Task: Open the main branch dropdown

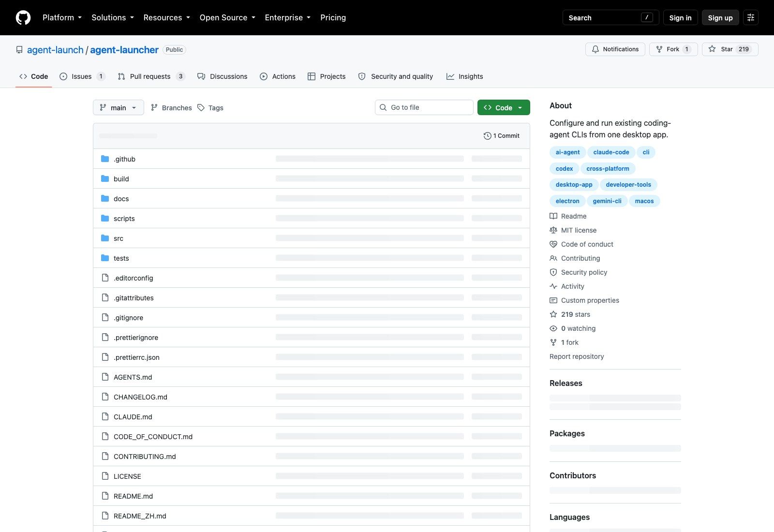Action: (x=119, y=107)
